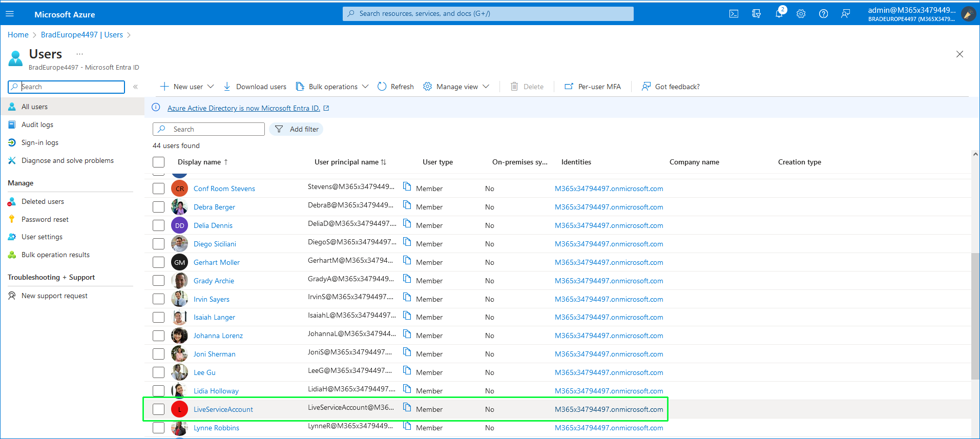Viewport: 980px width, 439px height.
Task: Collapse the left navigation pane
Action: point(135,87)
